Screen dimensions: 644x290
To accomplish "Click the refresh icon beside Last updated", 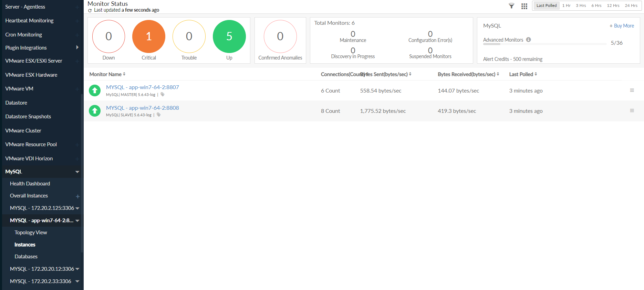I will tap(90, 10).
